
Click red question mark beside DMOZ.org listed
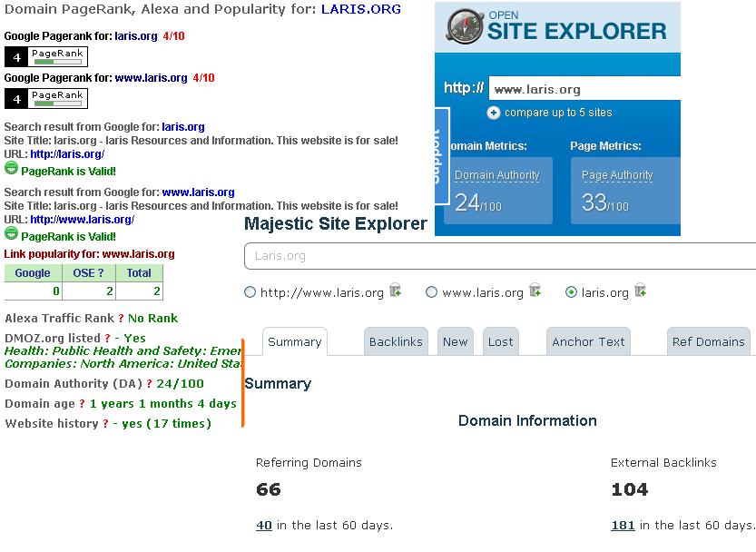pos(107,339)
